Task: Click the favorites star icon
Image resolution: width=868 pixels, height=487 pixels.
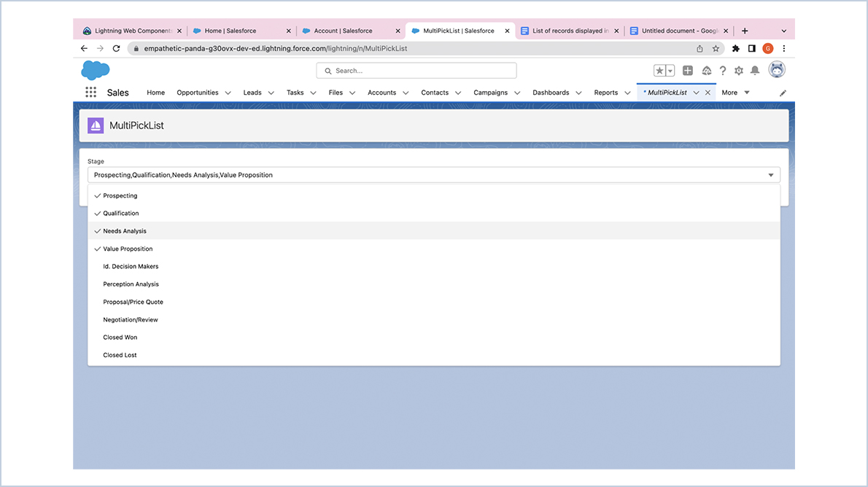Action: click(x=659, y=70)
